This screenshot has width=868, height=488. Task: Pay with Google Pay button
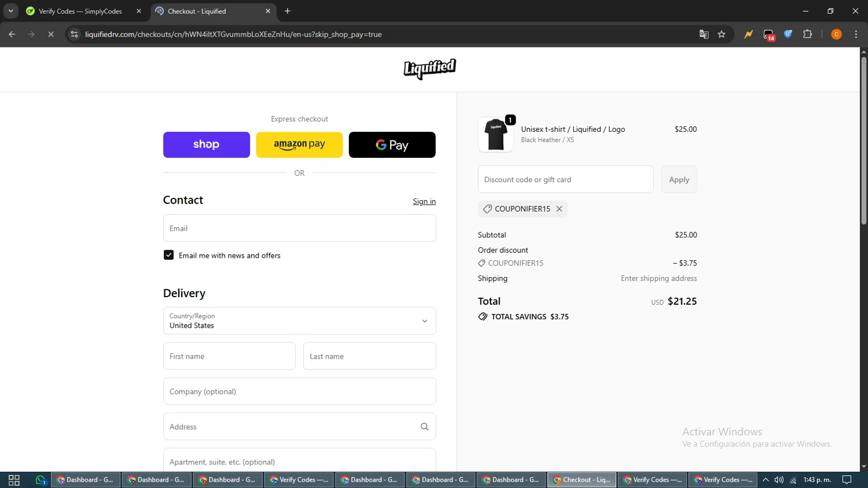pos(392,145)
